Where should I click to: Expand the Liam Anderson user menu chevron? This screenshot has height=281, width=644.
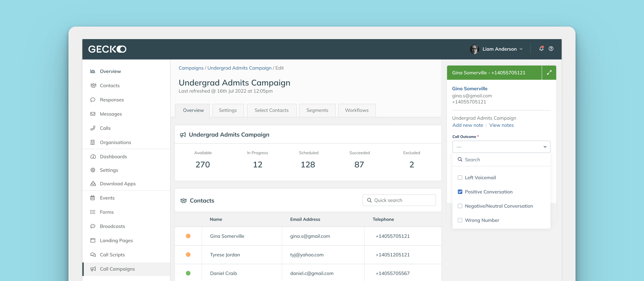(x=521, y=49)
